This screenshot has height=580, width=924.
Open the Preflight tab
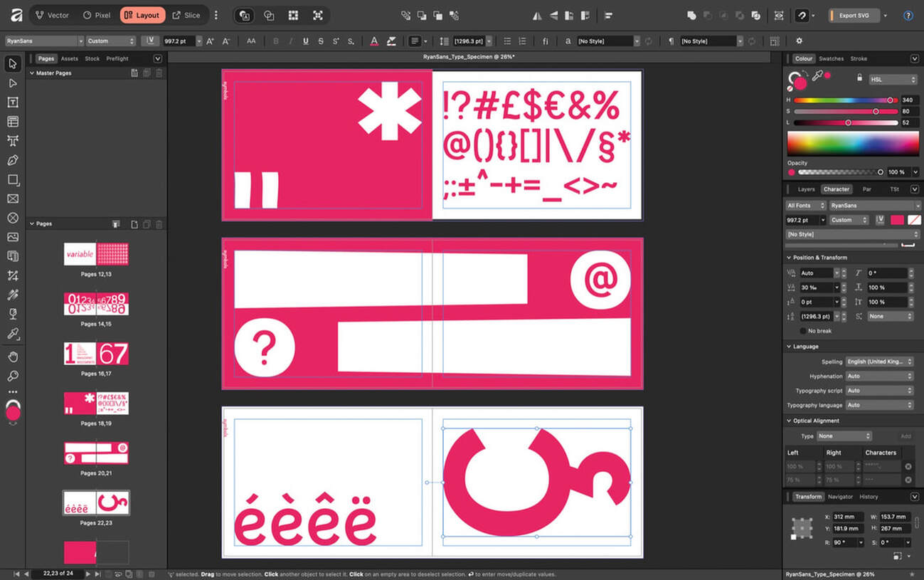[117, 59]
